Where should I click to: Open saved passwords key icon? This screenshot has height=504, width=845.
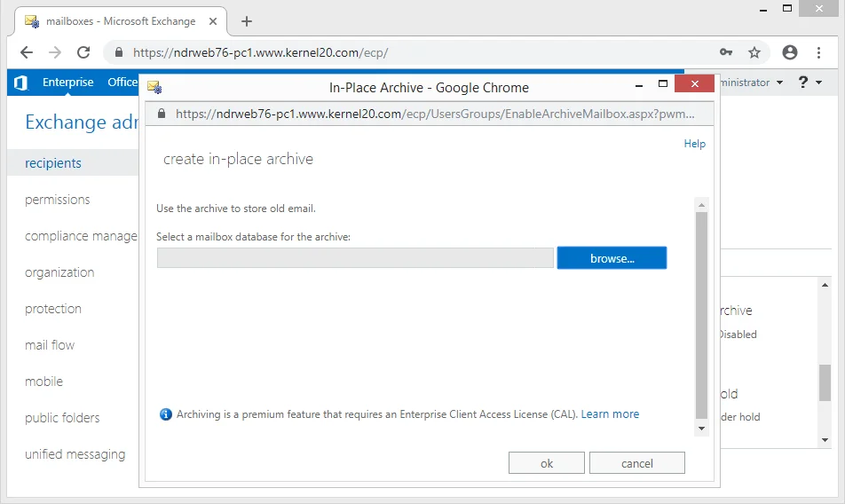pyautogui.click(x=726, y=52)
